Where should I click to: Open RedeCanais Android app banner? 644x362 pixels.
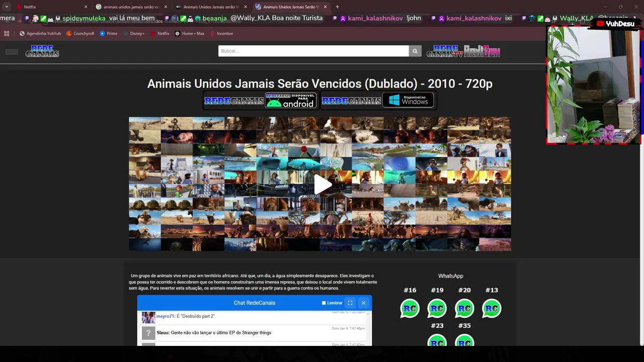coord(260,100)
